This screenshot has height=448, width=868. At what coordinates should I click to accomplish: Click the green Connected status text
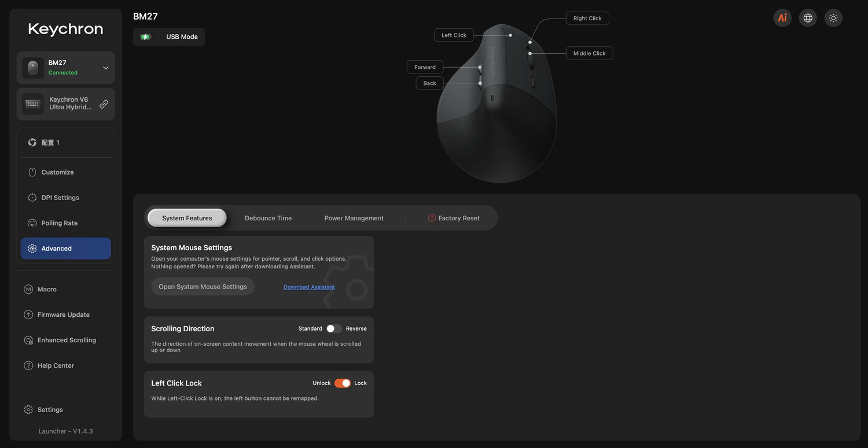click(x=63, y=73)
